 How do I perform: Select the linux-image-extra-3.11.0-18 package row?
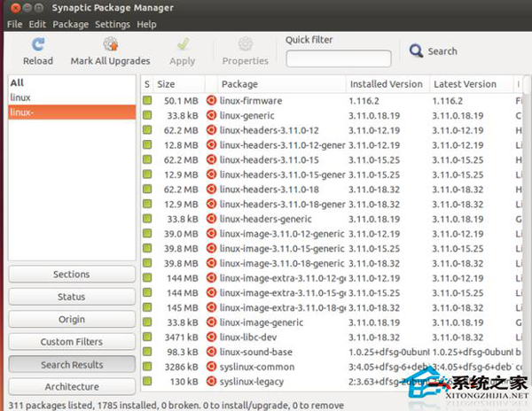[332, 307]
